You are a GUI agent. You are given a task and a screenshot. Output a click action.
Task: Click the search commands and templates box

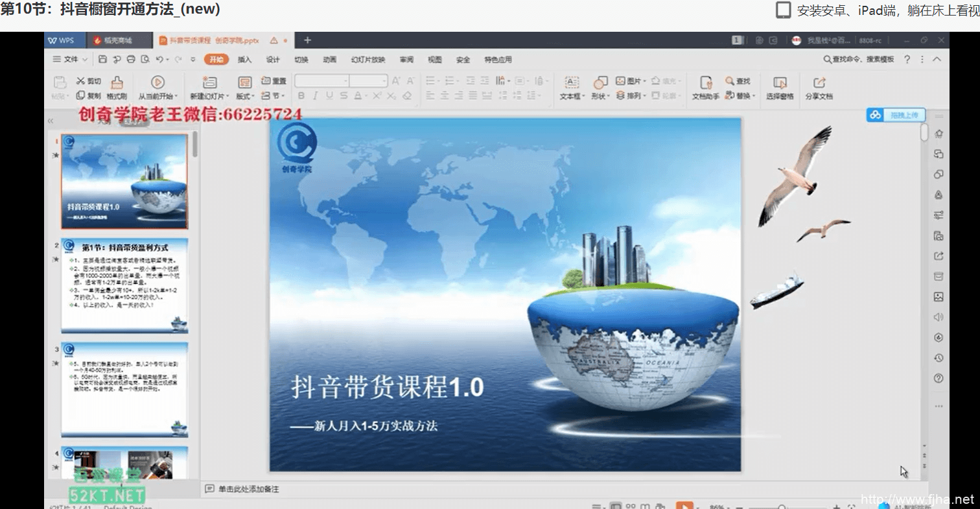tap(859, 59)
